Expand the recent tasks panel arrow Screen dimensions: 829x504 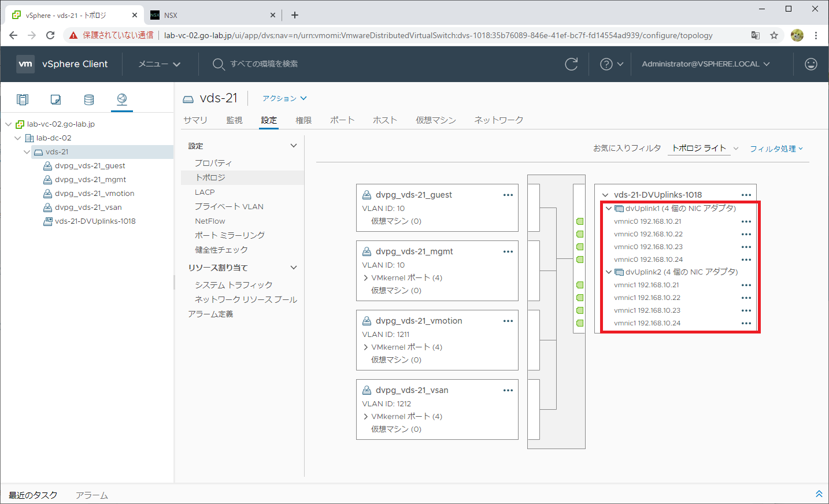pyautogui.click(x=819, y=494)
